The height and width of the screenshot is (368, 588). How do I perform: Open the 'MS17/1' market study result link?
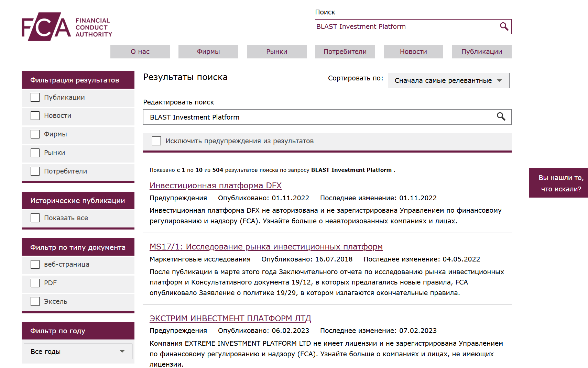coord(266,247)
